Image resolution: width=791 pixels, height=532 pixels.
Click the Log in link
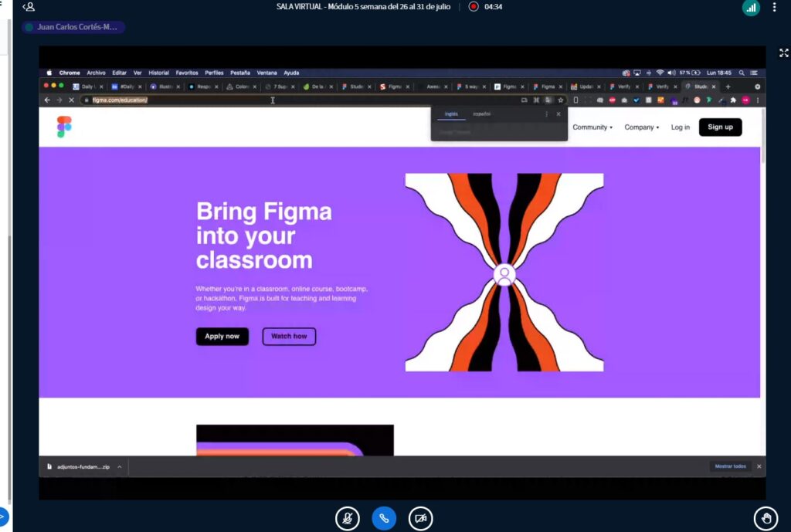pos(680,127)
